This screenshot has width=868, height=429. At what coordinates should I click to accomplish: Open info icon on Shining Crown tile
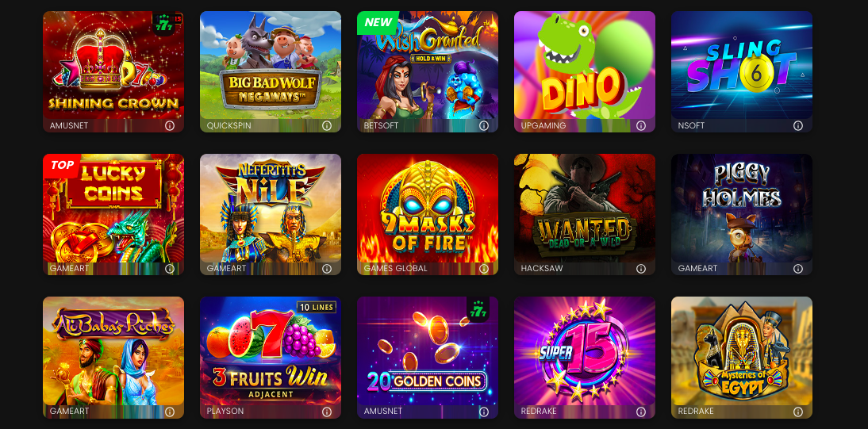pyautogui.click(x=170, y=125)
